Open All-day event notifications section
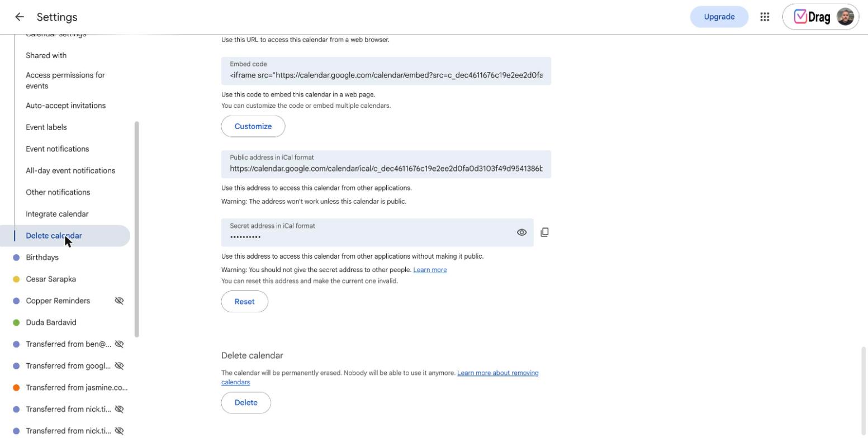The image size is (868, 438). 70,171
